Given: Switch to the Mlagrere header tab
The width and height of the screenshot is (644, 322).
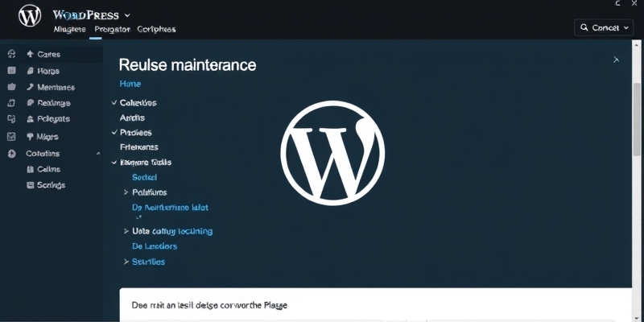Looking at the screenshot, I should (69, 29).
